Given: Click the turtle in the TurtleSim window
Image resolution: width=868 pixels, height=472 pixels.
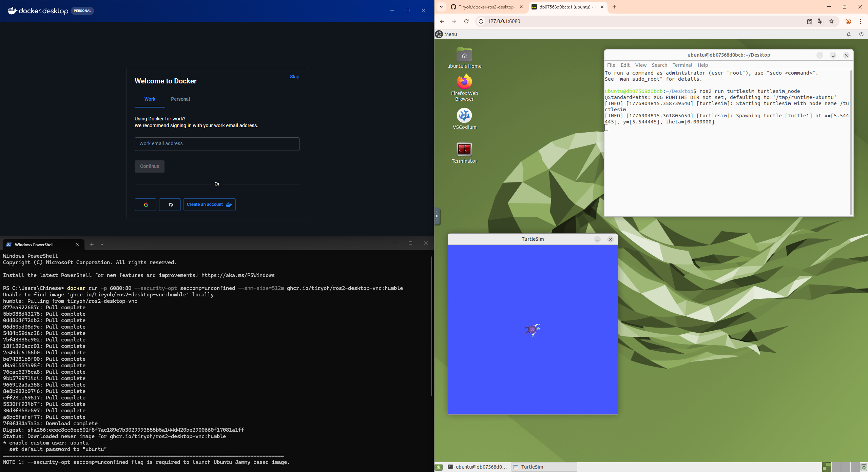Looking at the screenshot, I should [533, 330].
